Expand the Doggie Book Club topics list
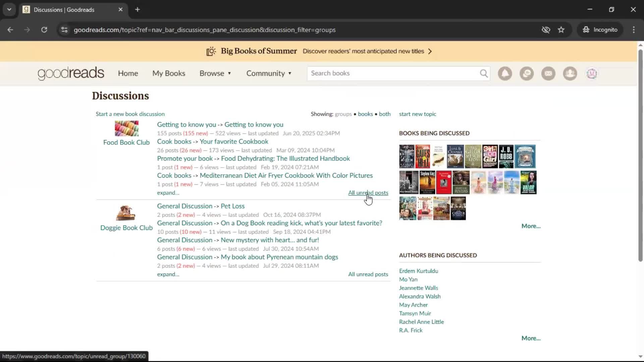This screenshot has height=362, width=644. pos(168,275)
